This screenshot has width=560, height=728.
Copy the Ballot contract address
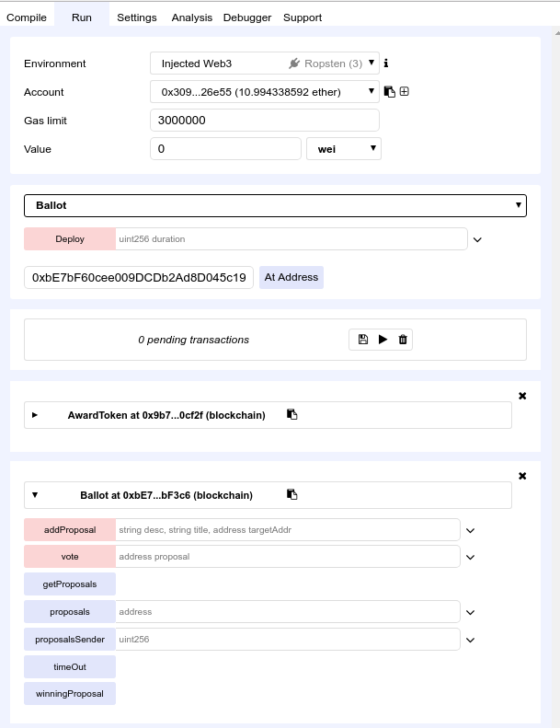[x=291, y=494]
